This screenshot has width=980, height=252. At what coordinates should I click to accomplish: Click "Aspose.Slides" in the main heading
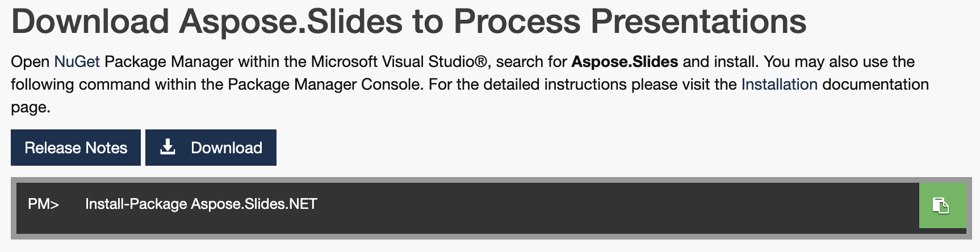(291, 22)
